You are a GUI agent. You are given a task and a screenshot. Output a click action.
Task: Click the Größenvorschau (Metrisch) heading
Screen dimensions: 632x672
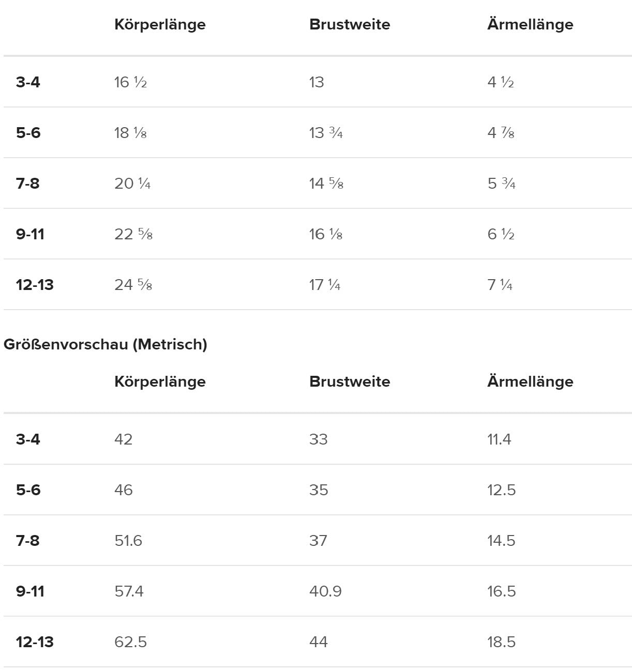105,344
